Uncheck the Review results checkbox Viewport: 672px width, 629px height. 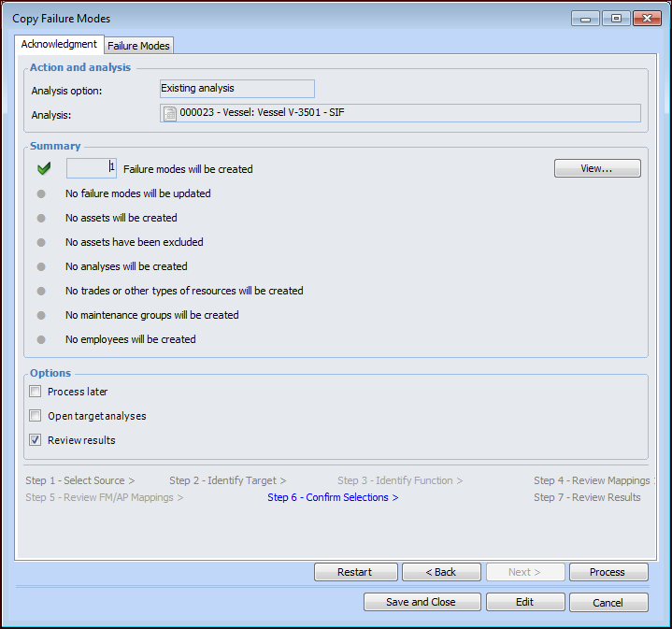pyautogui.click(x=36, y=439)
